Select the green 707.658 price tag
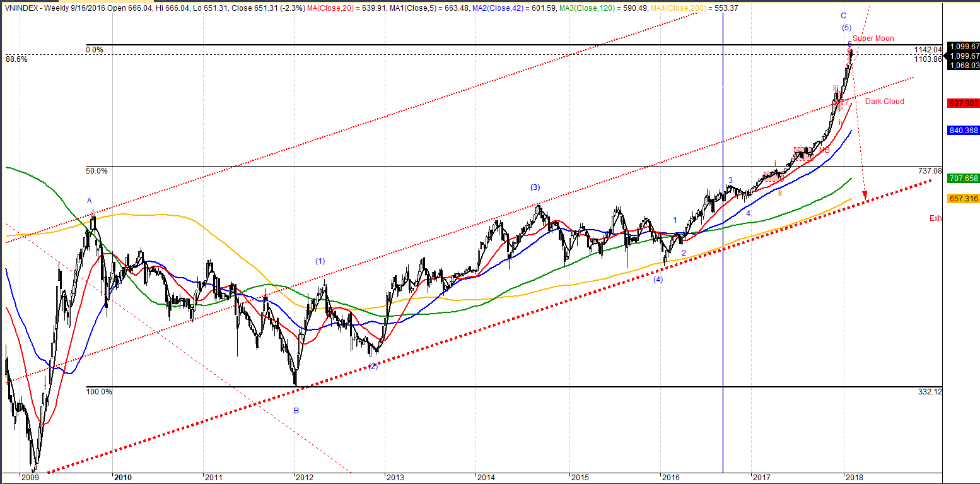Viewport: 980px width, 484px height. (x=962, y=179)
